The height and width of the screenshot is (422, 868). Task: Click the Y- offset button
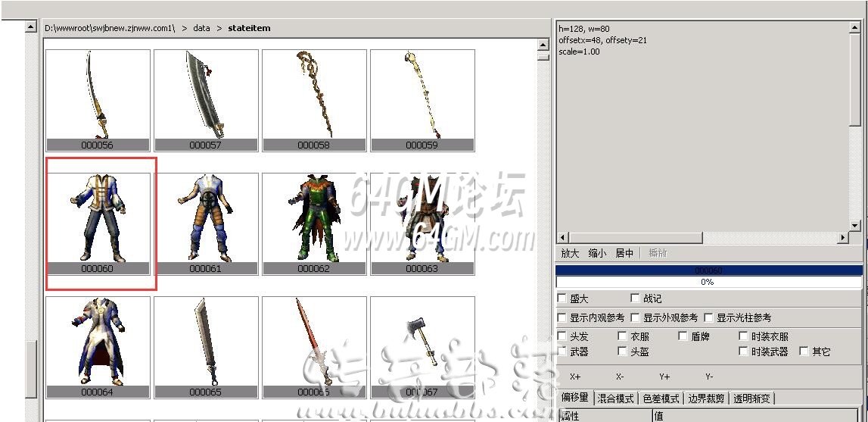pyautogui.click(x=709, y=377)
